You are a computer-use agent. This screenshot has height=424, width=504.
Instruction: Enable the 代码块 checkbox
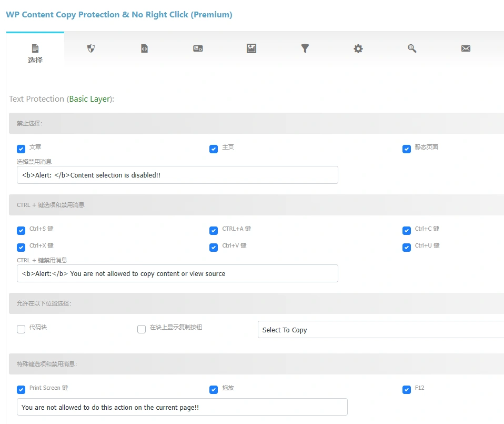point(21,329)
